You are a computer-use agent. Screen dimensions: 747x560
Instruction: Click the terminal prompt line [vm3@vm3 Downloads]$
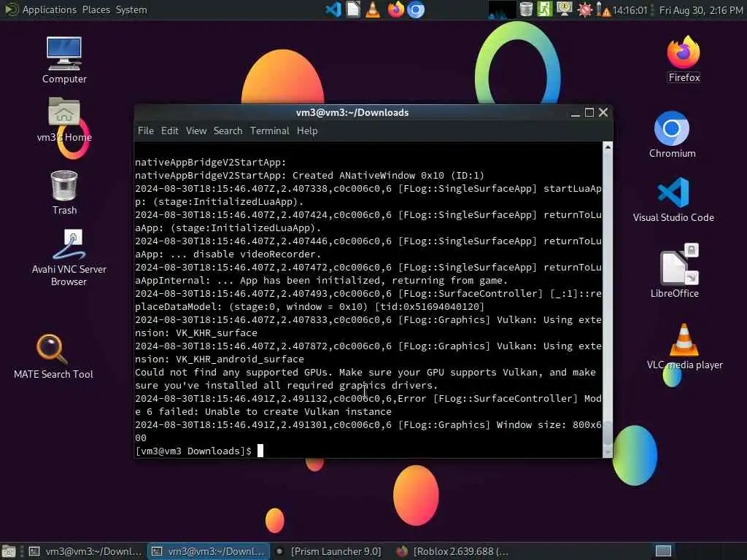point(193,451)
